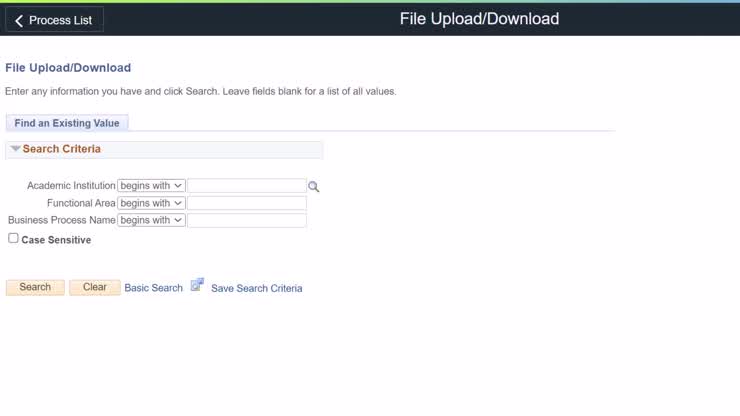Image resolution: width=740 pixels, height=416 pixels.
Task: Open Academic Institution lookup magnifier
Action: tap(313, 187)
